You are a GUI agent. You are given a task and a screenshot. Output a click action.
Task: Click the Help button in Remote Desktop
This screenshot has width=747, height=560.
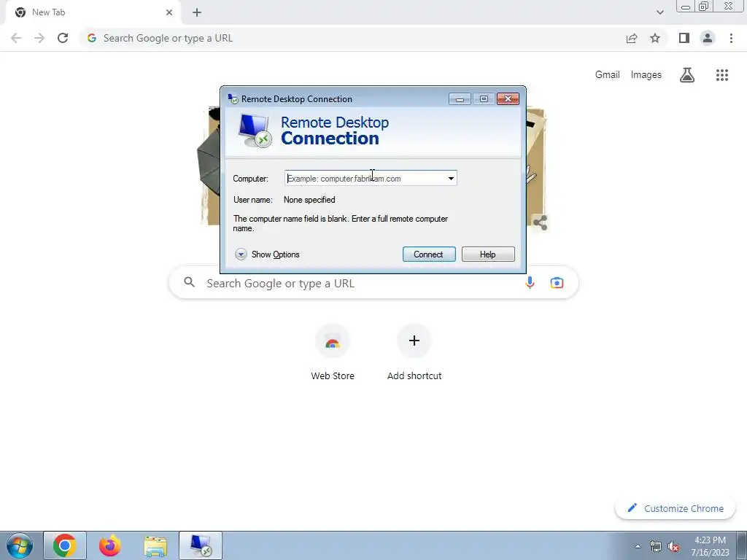pos(488,254)
